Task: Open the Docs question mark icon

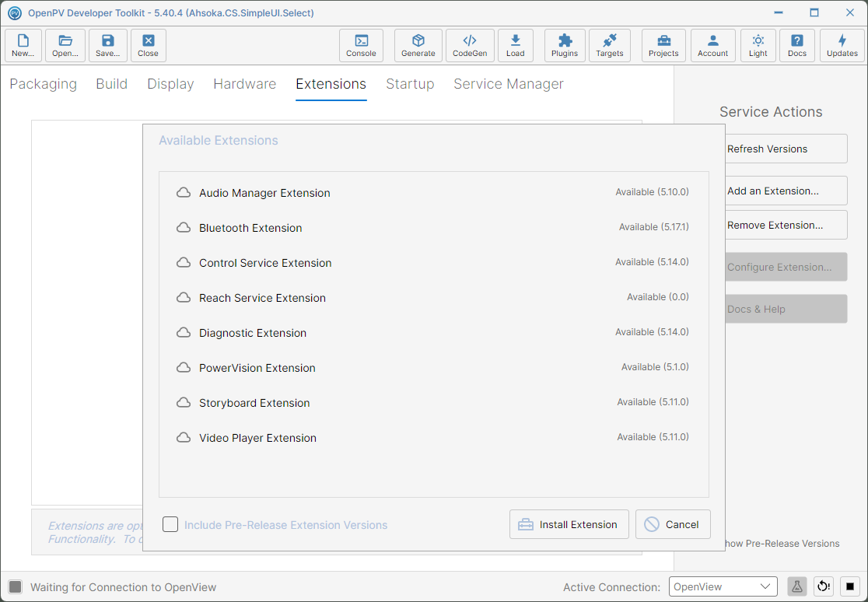Action: pos(797,45)
